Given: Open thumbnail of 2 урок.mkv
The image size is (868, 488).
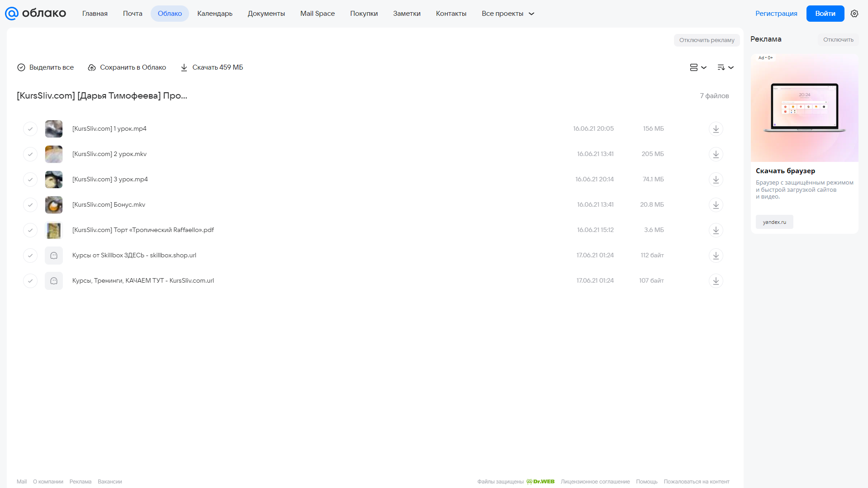Looking at the screenshot, I should [54, 154].
